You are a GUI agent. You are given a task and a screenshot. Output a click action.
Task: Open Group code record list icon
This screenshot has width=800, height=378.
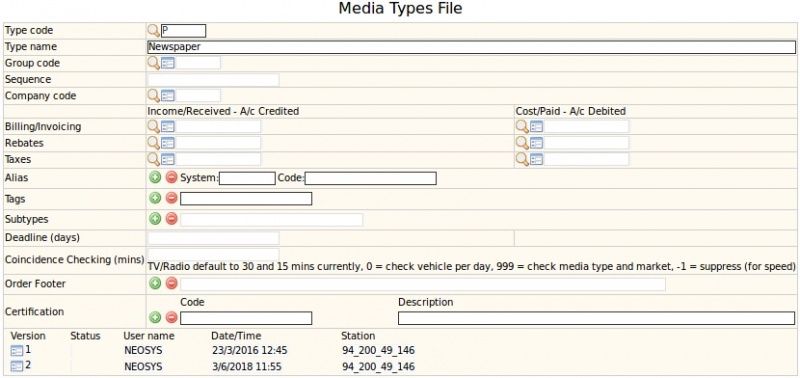(x=168, y=63)
